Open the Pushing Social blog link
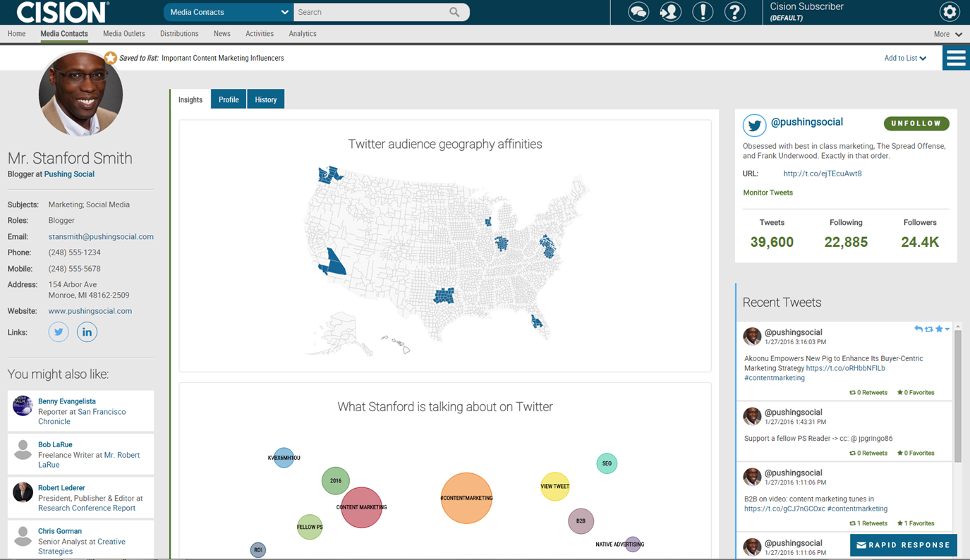Viewport: 970px width, 560px height. tap(69, 174)
